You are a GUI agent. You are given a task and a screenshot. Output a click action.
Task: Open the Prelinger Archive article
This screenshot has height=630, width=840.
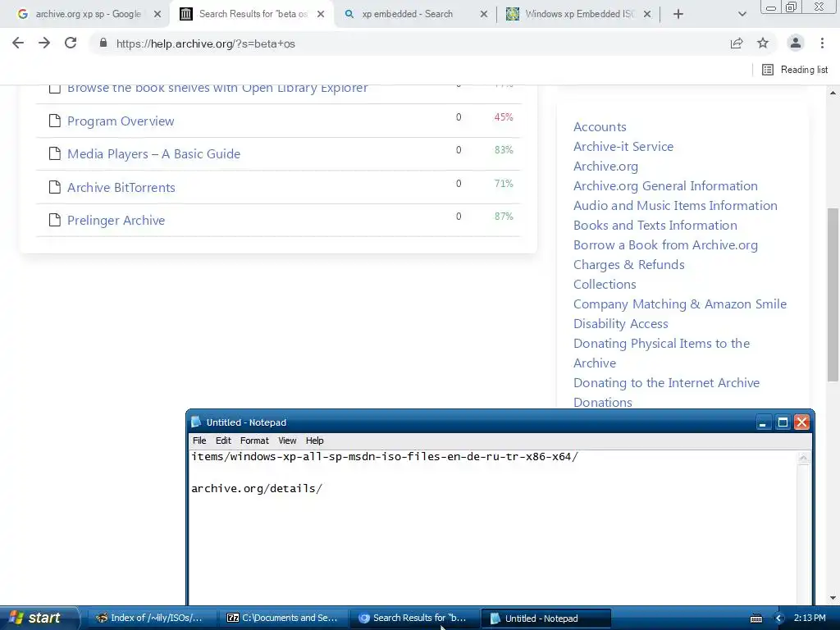[x=116, y=220]
